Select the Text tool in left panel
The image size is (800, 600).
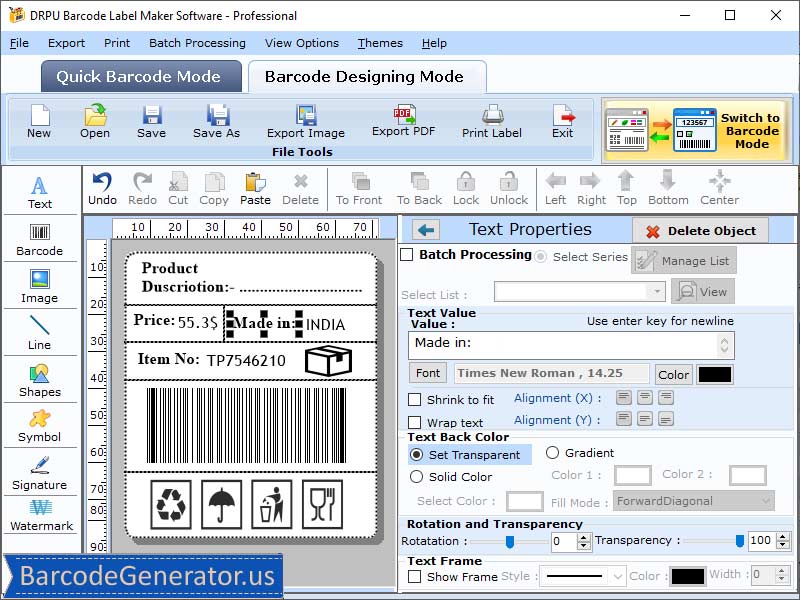(40, 186)
